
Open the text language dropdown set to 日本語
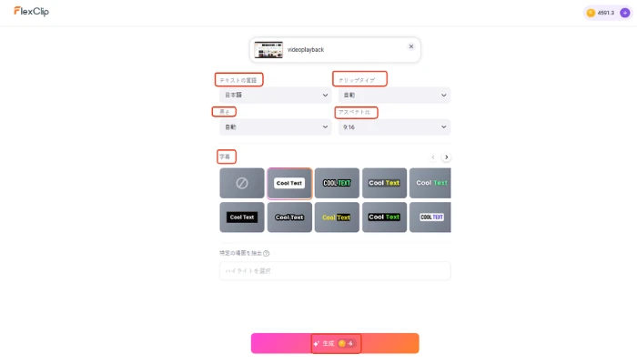[x=276, y=95]
